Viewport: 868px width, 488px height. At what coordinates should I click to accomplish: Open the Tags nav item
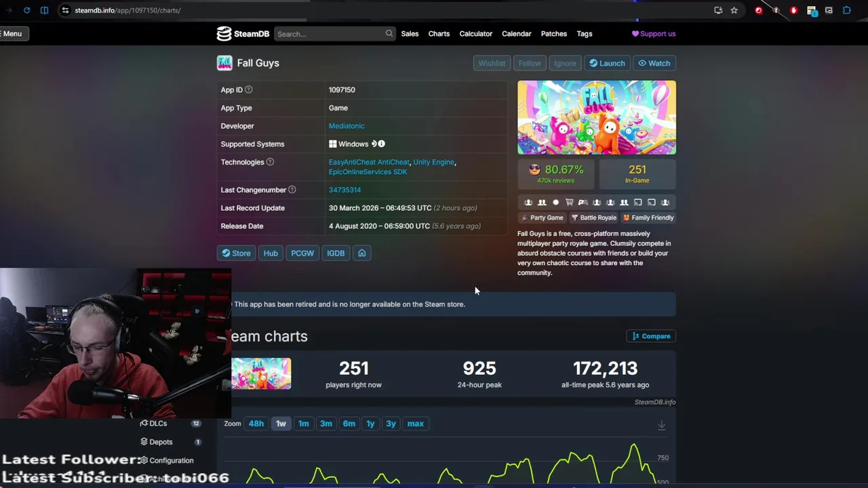pos(584,34)
